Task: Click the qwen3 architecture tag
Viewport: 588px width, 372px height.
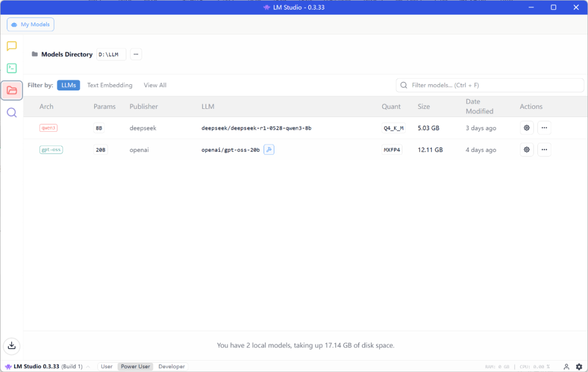Action: (48, 128)
